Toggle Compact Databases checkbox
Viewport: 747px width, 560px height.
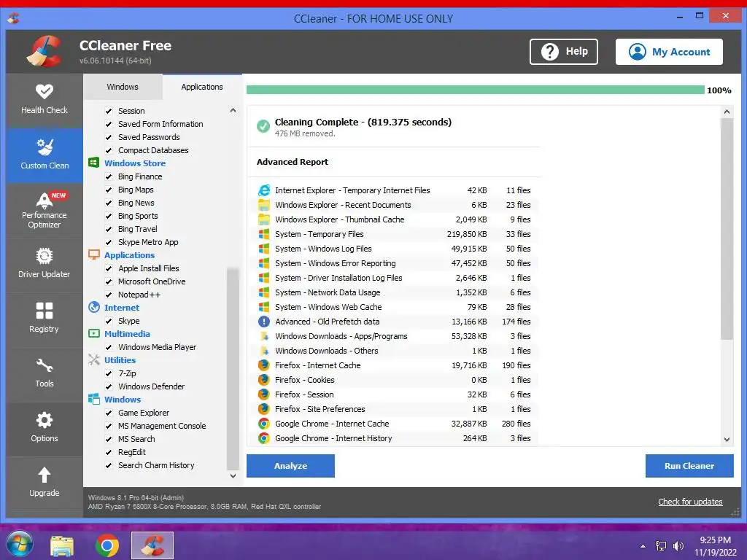click(109, 150)
